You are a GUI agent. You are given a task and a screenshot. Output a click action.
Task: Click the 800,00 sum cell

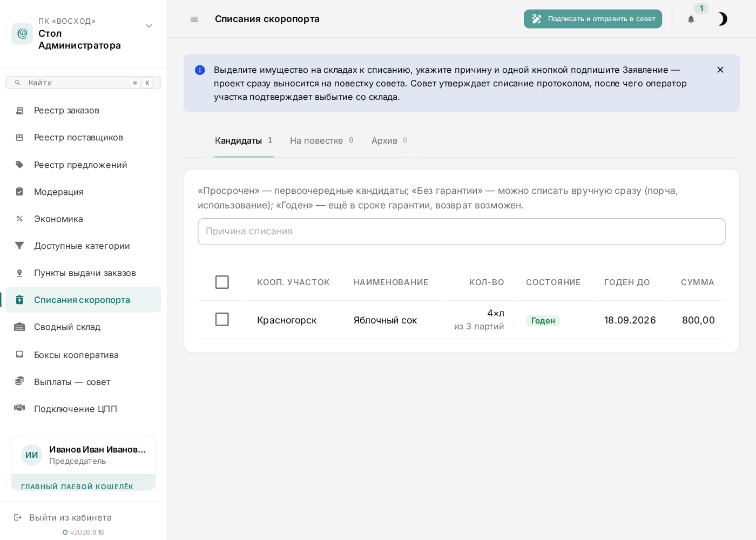pyautogui.click(x=698, y=320)
